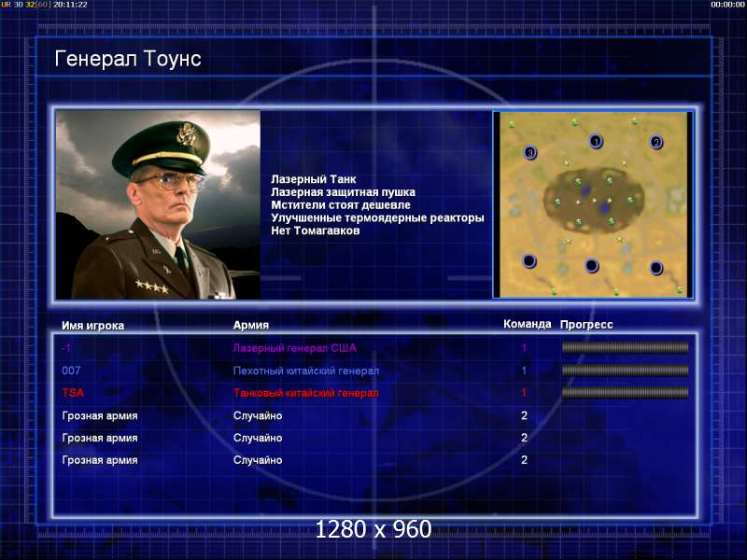The image size is (747, 560).
Task: Click 'Мстители стоят дешевле' text
Action: pos(341,204)
